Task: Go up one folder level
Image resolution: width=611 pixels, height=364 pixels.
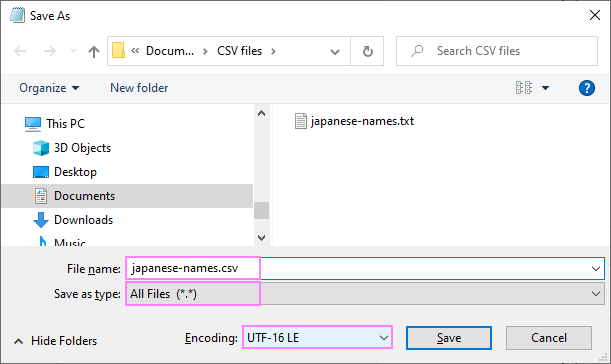Action: 94,51
